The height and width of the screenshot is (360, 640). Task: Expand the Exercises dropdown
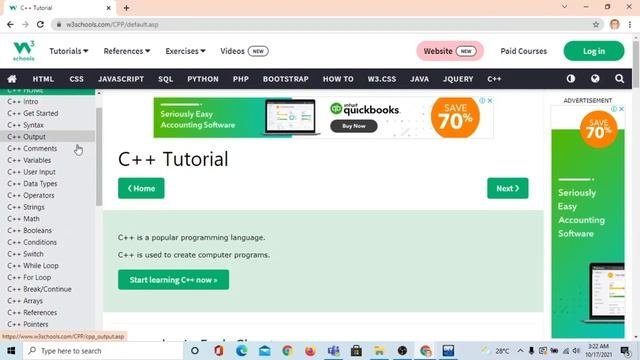[185, 51]
